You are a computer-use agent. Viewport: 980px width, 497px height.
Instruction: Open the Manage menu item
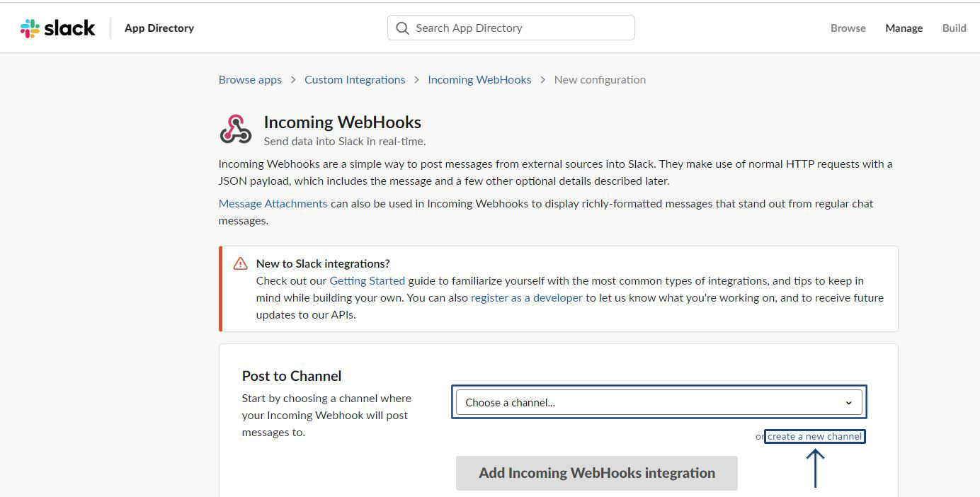coord(904,28)
